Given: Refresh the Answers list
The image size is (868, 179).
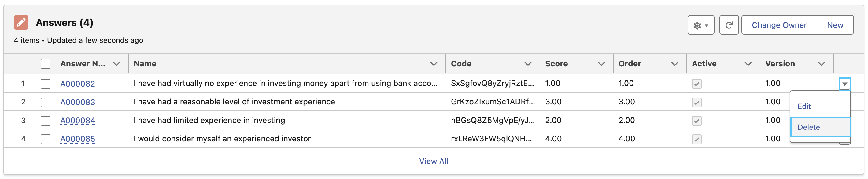Looking at the screenshot, I should tap(729, 25).
